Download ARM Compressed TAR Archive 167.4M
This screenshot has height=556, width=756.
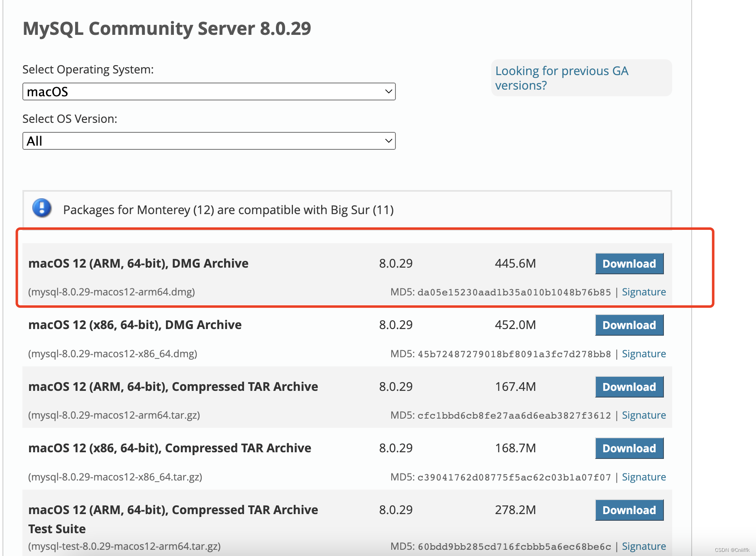(x=629, y=387)
